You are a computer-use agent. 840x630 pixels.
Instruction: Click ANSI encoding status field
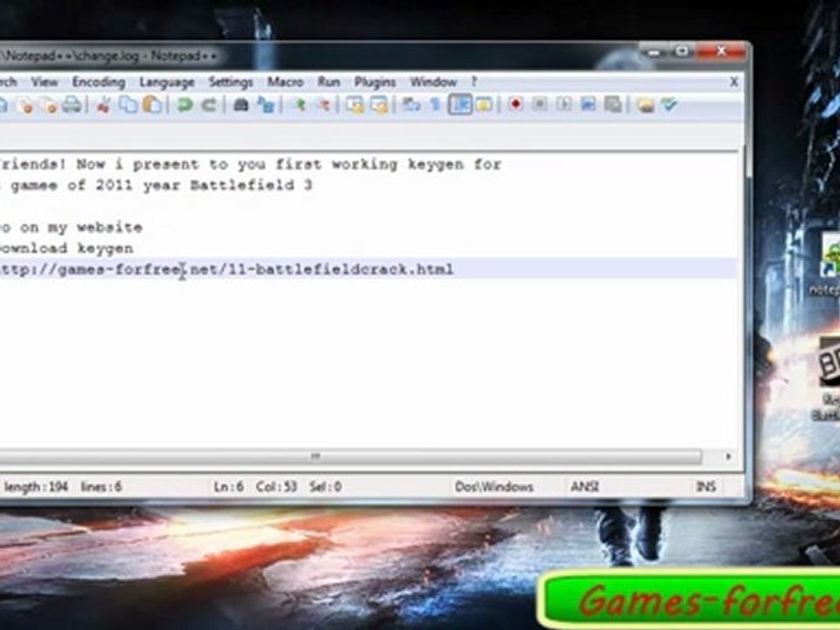584,487
